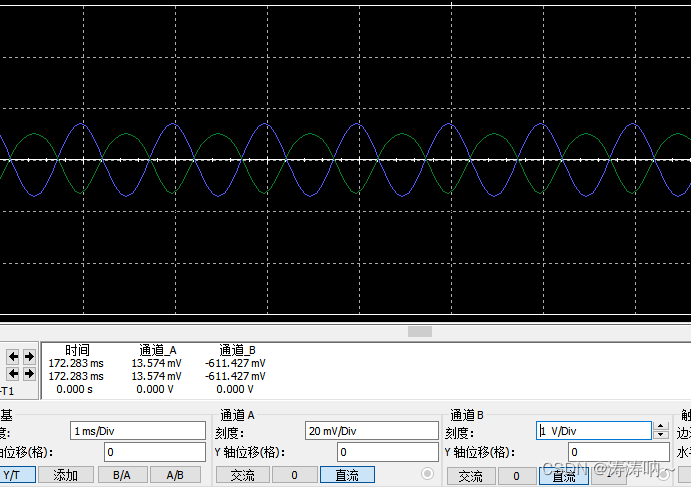Viewport: 691px width, 487px height.
Task: Set Channel A coupling to 交流 (AC)
Action: point(243,475)
